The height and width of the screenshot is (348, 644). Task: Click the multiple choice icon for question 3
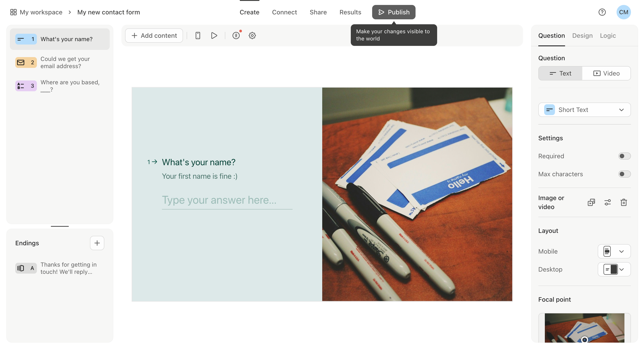tap(26, 86)
